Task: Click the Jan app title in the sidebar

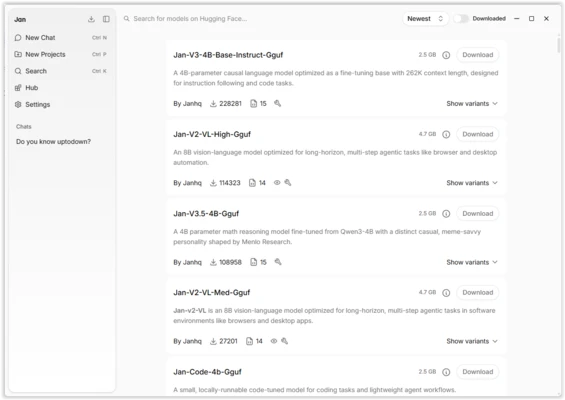Action: pos(20,19)
